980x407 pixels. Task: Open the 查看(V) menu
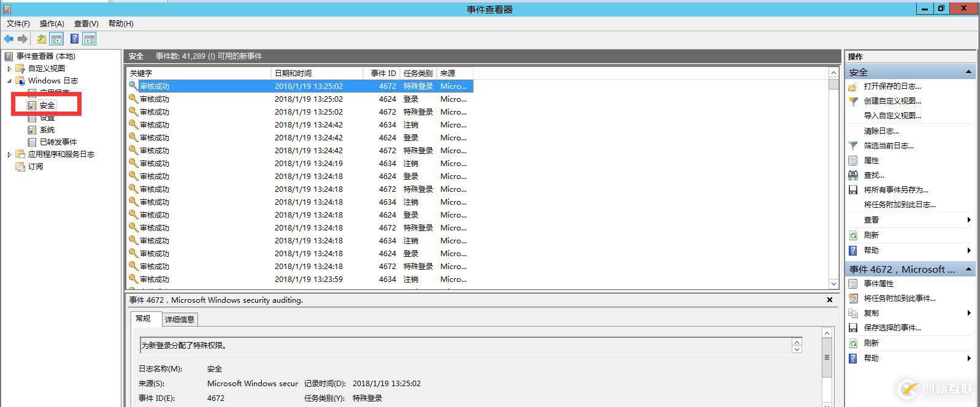[86, 23]
